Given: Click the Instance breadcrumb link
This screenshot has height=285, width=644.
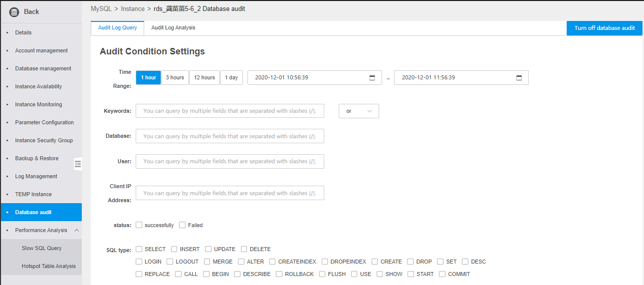Looking at the screenshot, I should [x=132, y=9].
